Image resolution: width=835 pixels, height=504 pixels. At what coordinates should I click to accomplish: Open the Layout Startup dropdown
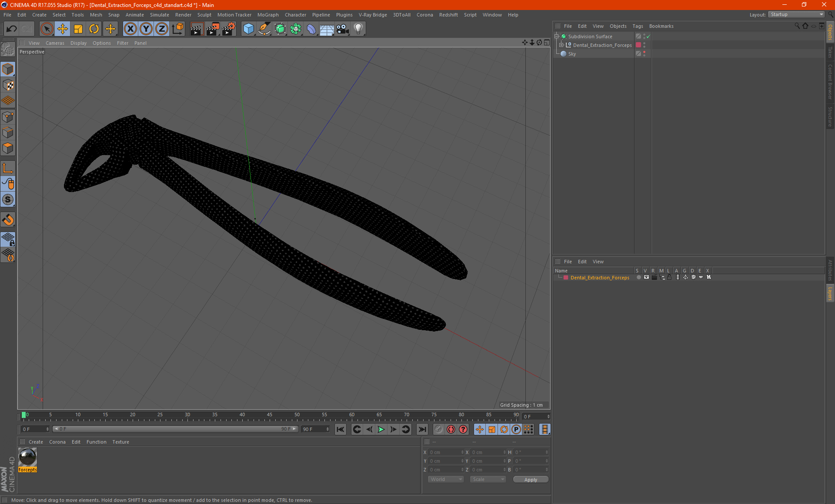click(797, 14)
